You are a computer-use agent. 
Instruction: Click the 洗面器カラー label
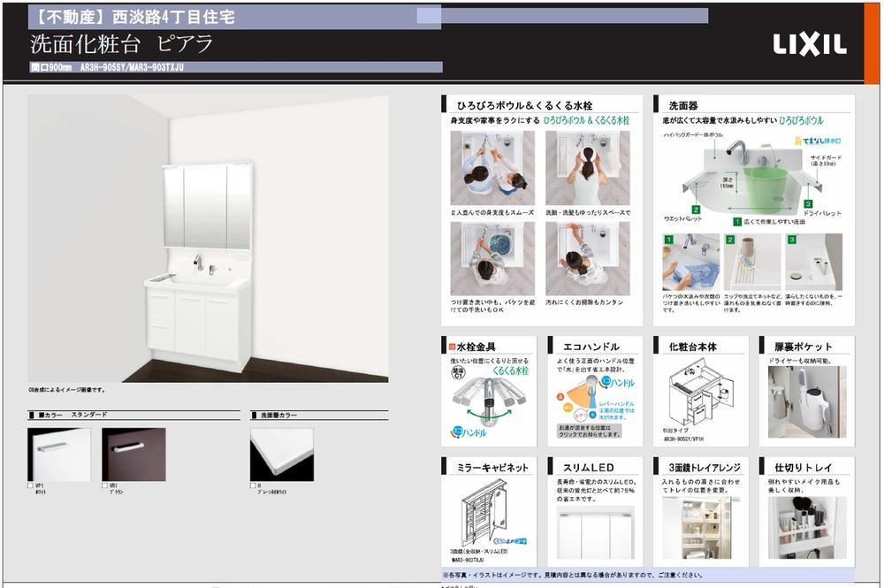click(278, 415)
